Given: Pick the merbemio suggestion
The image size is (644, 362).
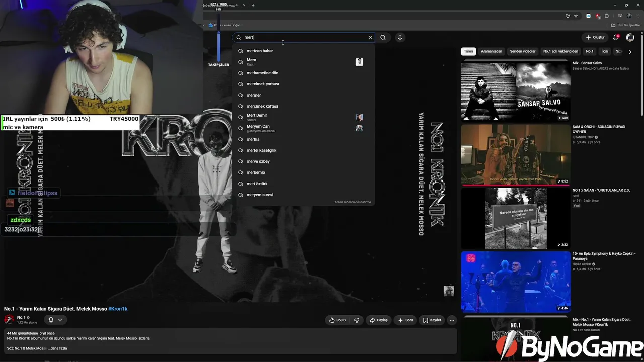Looking at the screenshot, I should point(304,172).
